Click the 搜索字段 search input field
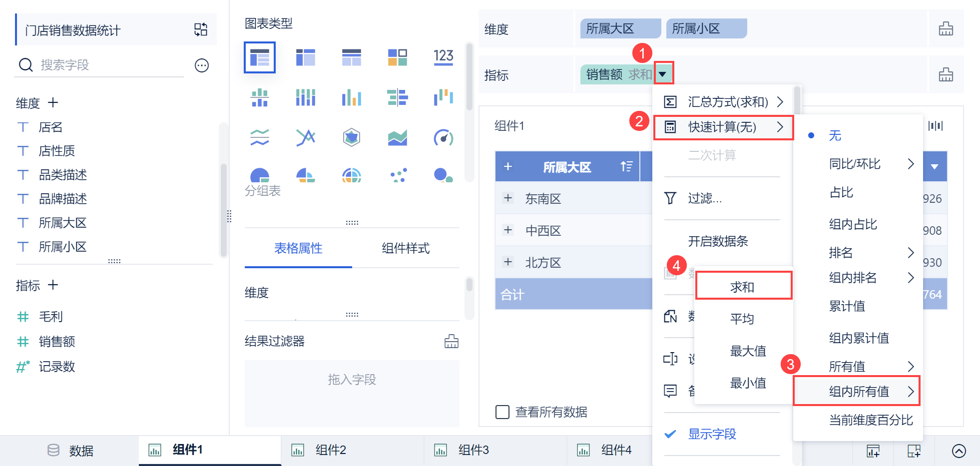The height and width of the screenshot is (466, 980). [110, 65]
